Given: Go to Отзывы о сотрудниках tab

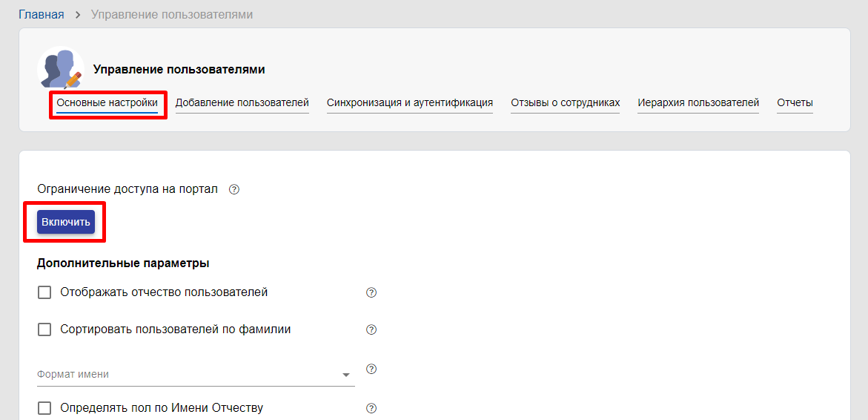Looking at the screenshot, I should (565, 103).
